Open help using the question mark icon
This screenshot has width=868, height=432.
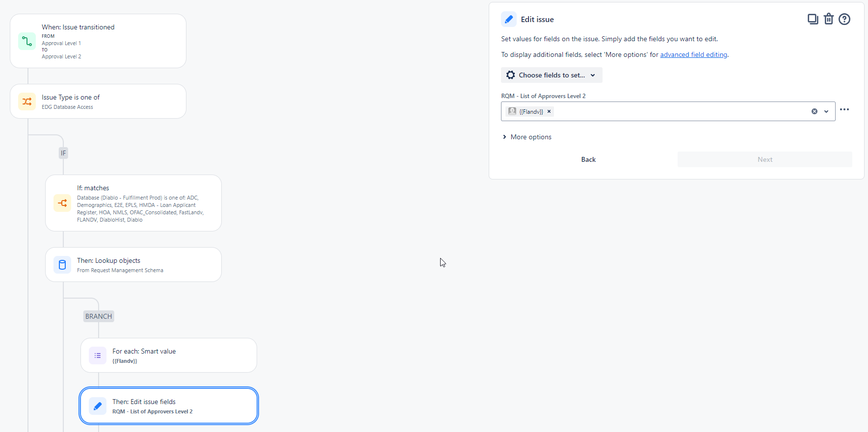pos(844,19)
